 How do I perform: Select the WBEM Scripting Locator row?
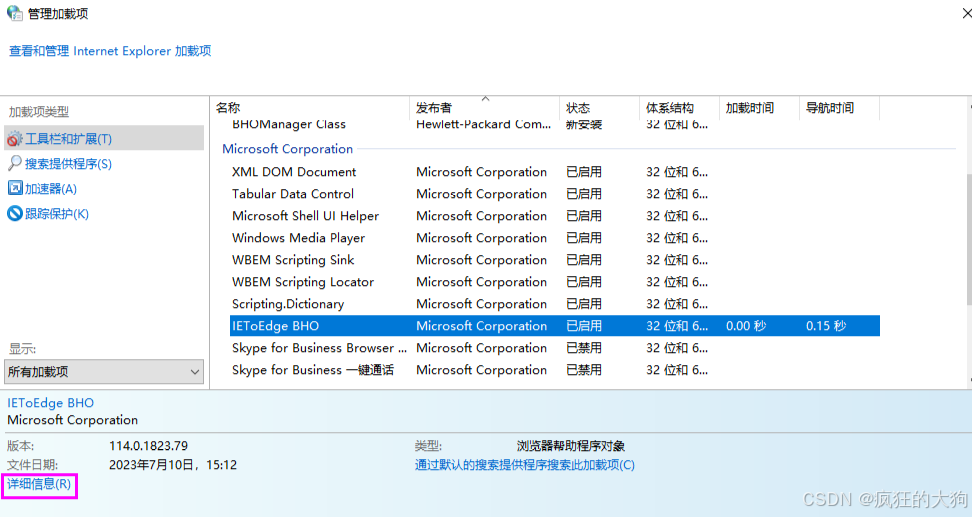[x=554, y=282]
